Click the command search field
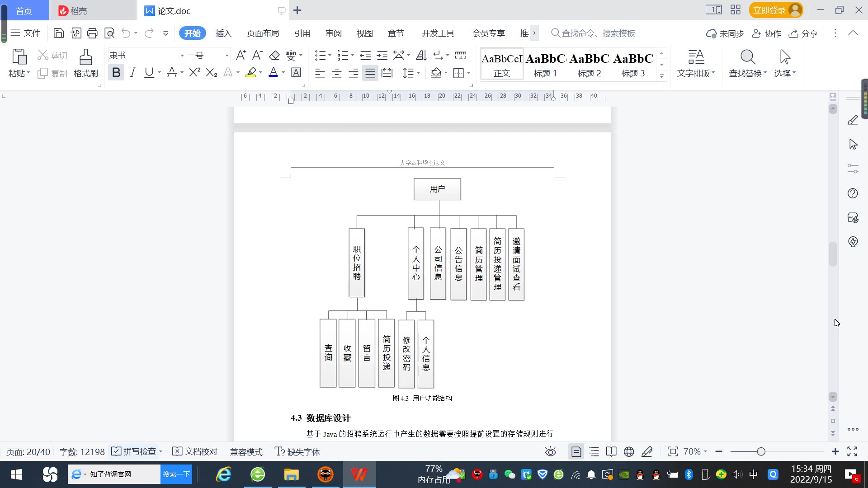Viewport: 868px width, 488px height. (593, 33)
